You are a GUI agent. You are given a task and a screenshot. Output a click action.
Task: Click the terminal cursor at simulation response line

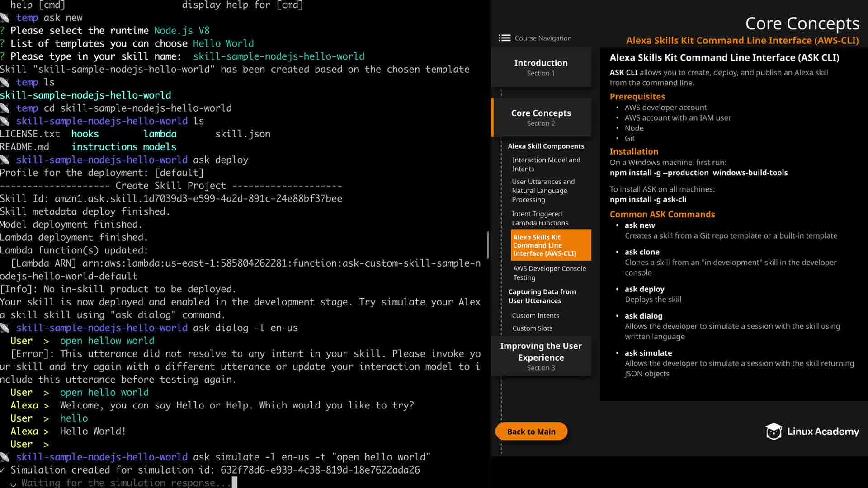tap(234, 482)
